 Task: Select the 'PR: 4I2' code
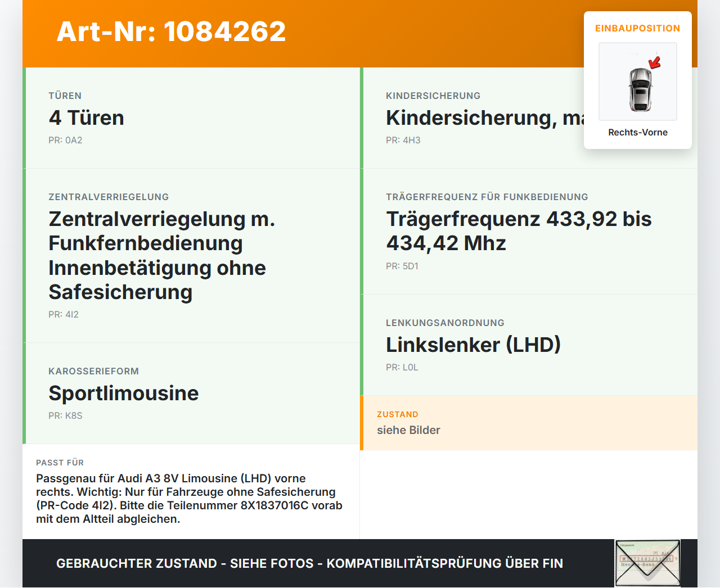[64, 314]
